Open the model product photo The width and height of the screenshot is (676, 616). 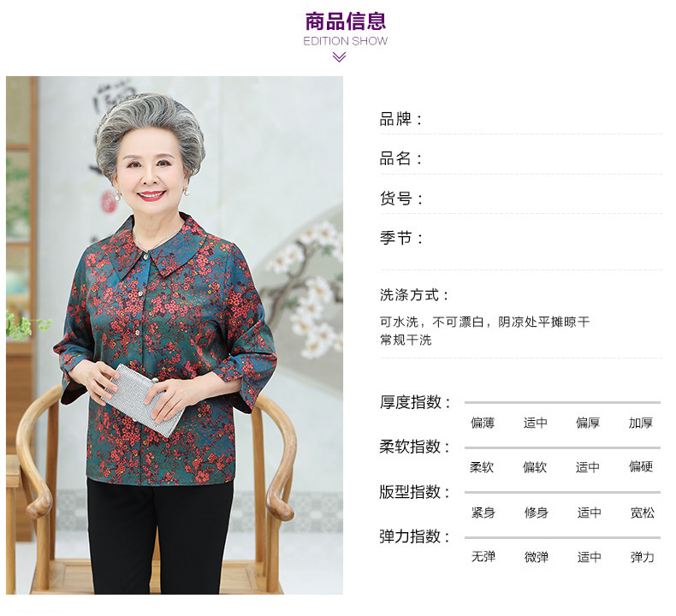175,335
